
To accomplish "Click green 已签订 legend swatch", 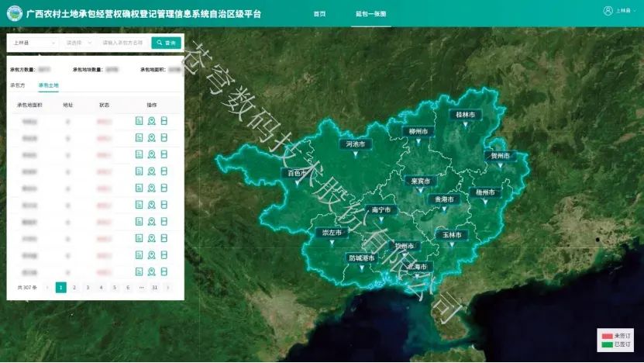I will (607, 344).
